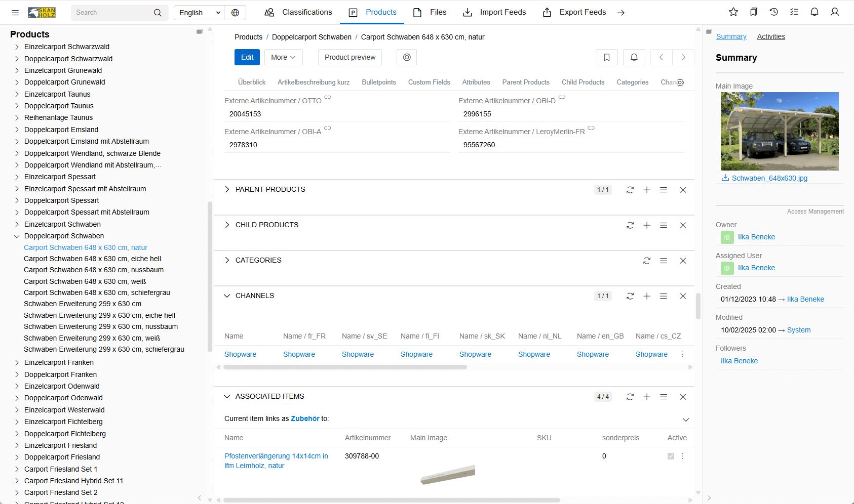This screenshot has width=854, height=504.
Task: Open the Activities link in side panel
Action: pyautogui.click(x=770, y=36)
